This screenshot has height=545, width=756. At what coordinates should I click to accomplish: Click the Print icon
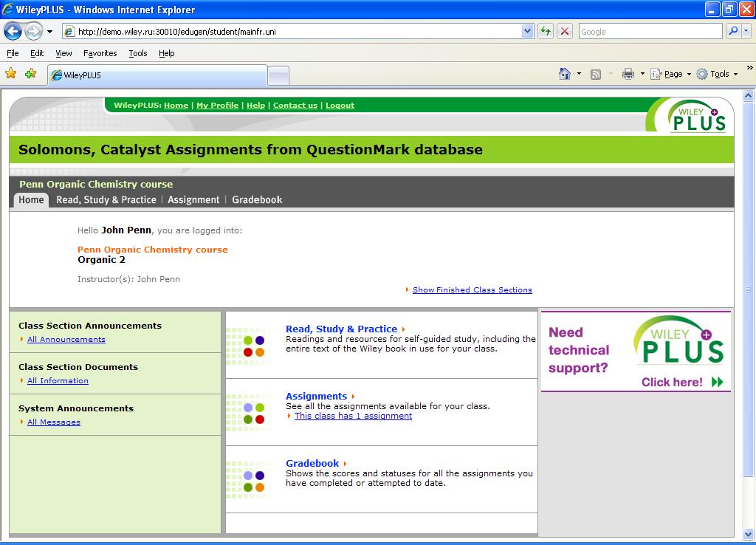[628, 74]
